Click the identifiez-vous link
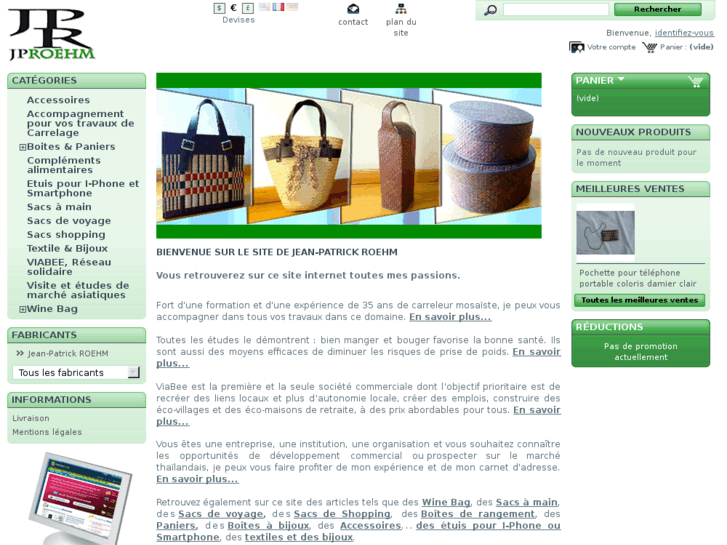Image resolution: width=727 pixels, height=545 pixels. coord(684,33)
